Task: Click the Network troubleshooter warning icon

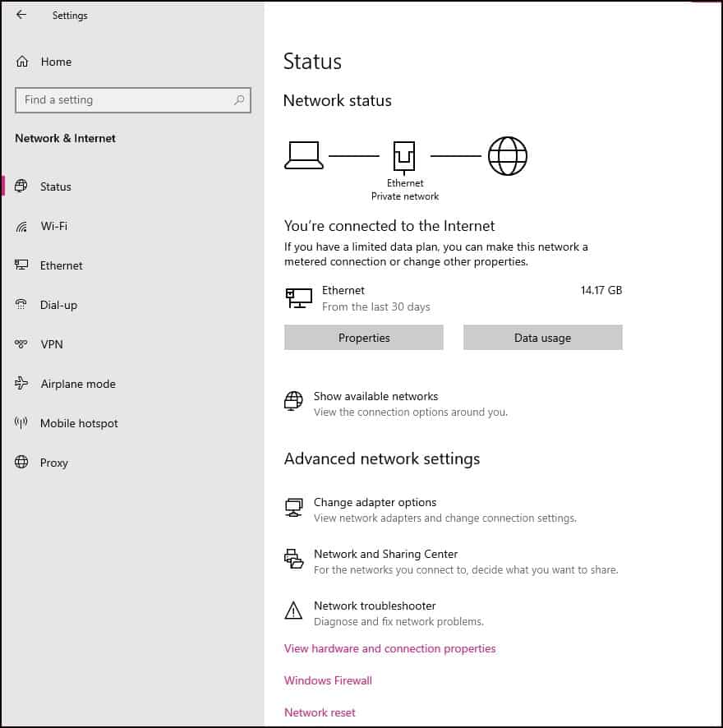Action: point(293,611)
